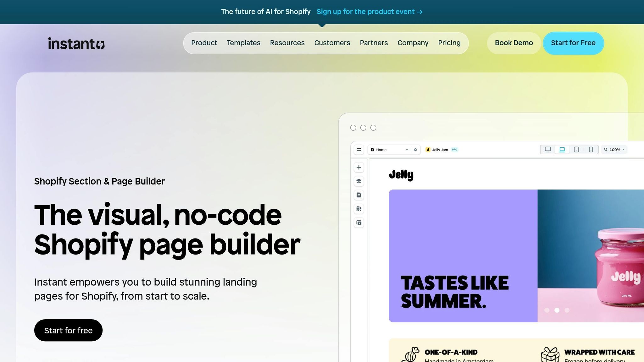Open the 100% zoom level dropdown
The image size is (644, 362).
(615, 150)
